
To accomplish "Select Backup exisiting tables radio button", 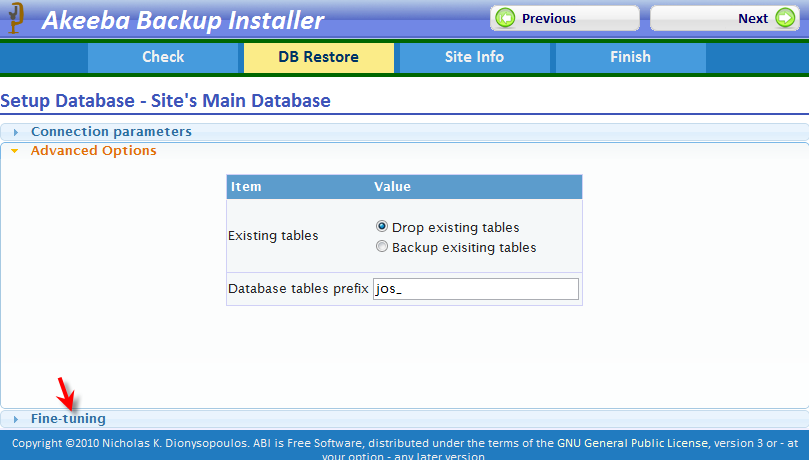I will pos(382,247).
